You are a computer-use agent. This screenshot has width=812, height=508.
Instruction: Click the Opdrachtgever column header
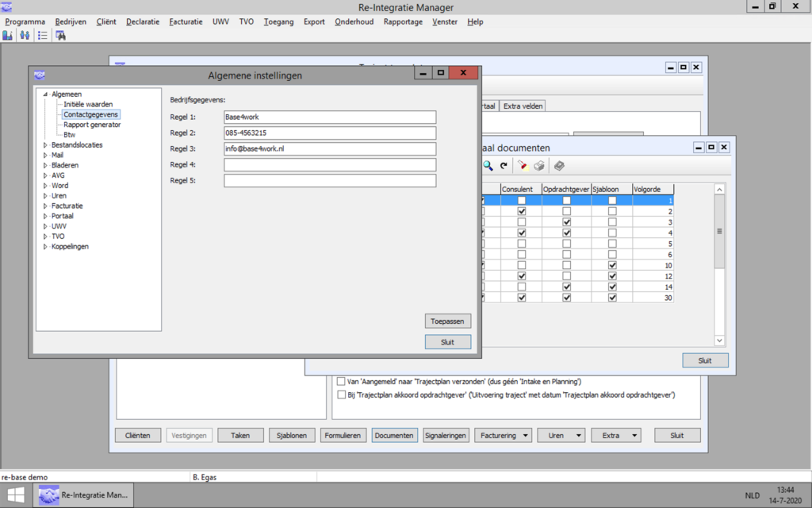(566, 189)
